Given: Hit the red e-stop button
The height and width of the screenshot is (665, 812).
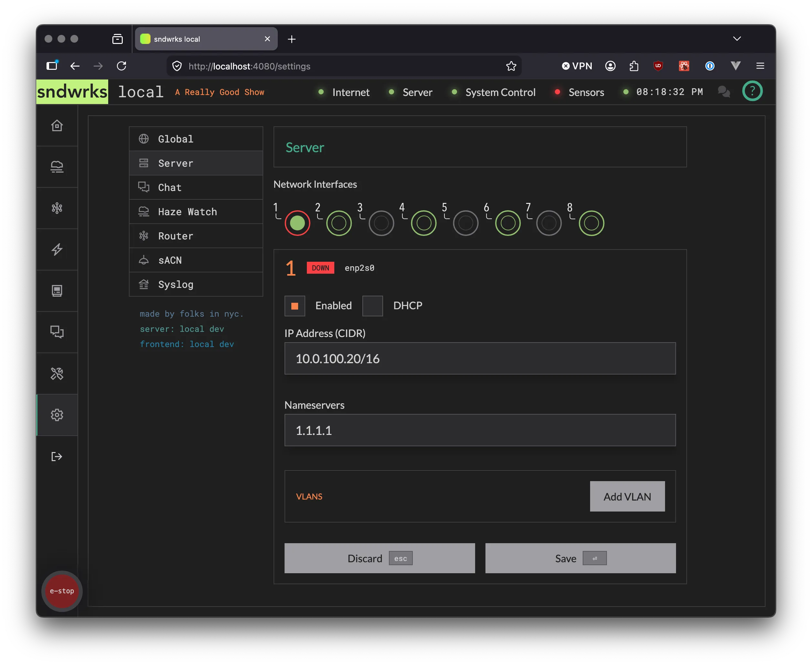Looking at the screenshot, I should pyautogui.click(x=62, y=591).
